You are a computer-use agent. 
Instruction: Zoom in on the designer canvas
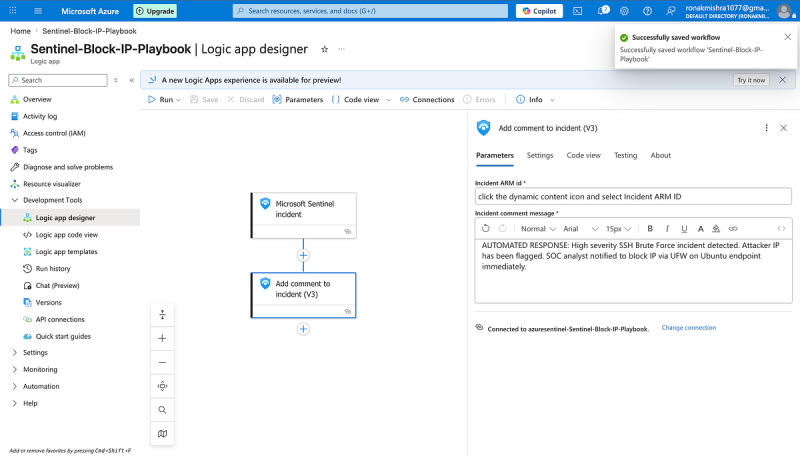click(162, 338)
